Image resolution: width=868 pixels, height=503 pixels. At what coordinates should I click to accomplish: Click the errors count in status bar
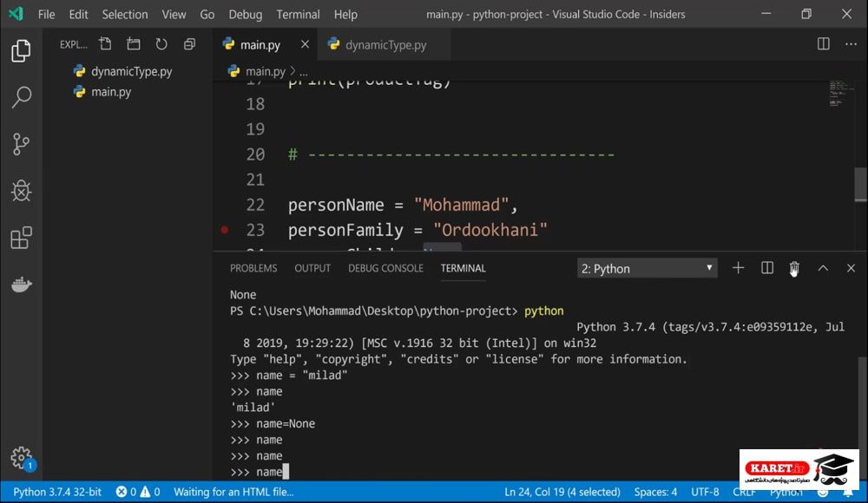(x=127, y=492)
